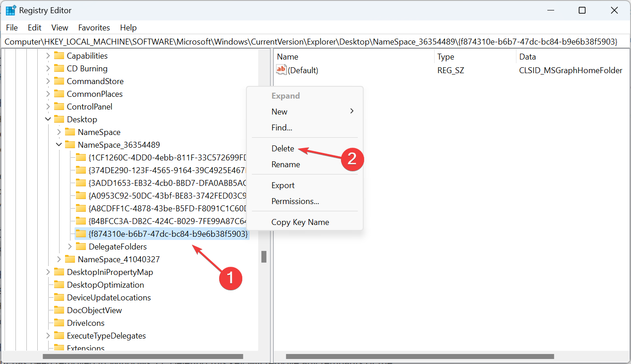
Task: Click the Desktop key folder icon
Action: click(x=59, y=120)
